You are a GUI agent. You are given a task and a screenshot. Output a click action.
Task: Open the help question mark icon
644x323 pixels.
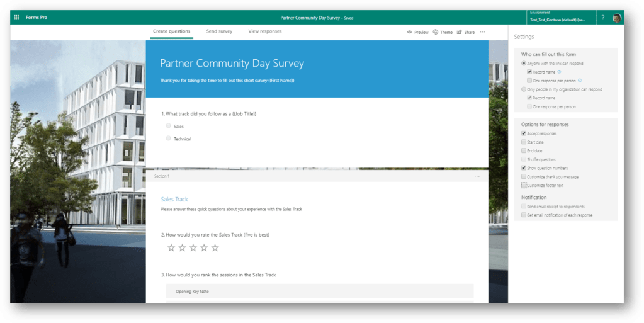[x=602, y=17]
